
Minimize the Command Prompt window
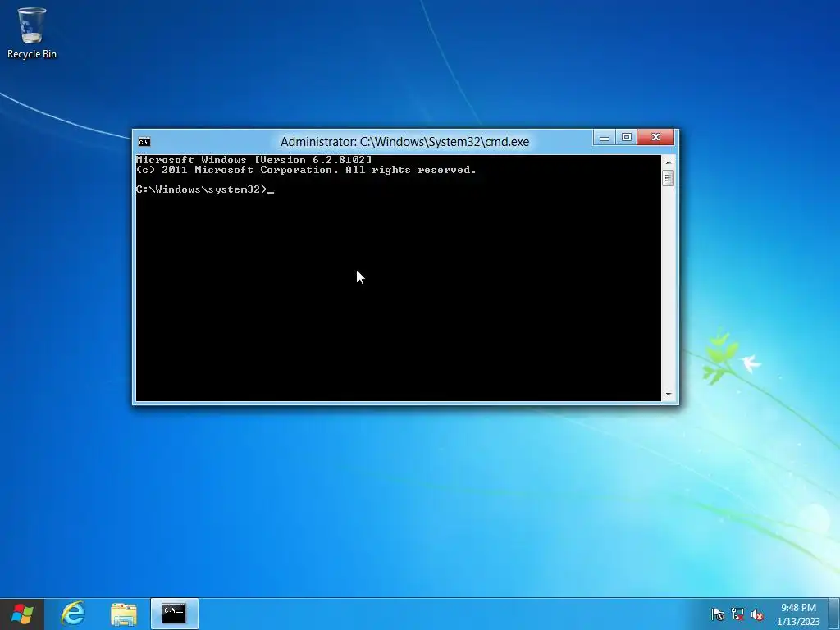(605, 138)
